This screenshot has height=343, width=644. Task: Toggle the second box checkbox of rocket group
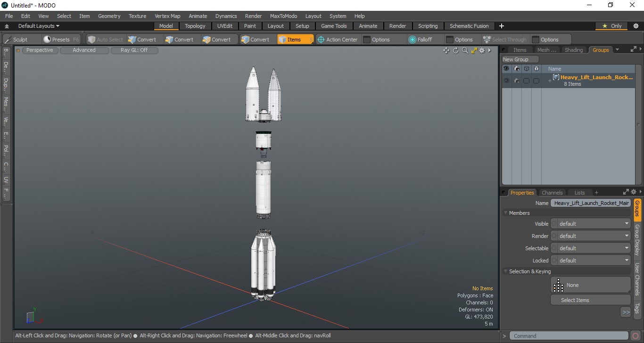(536, 81)
